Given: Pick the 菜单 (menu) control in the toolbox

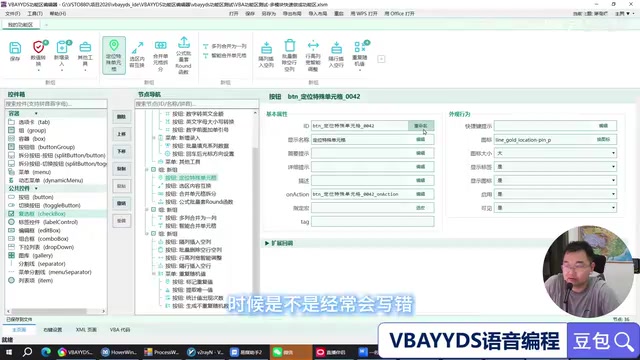Looking at the screenshot, I should pyautogui.click(x=29, y=172).
